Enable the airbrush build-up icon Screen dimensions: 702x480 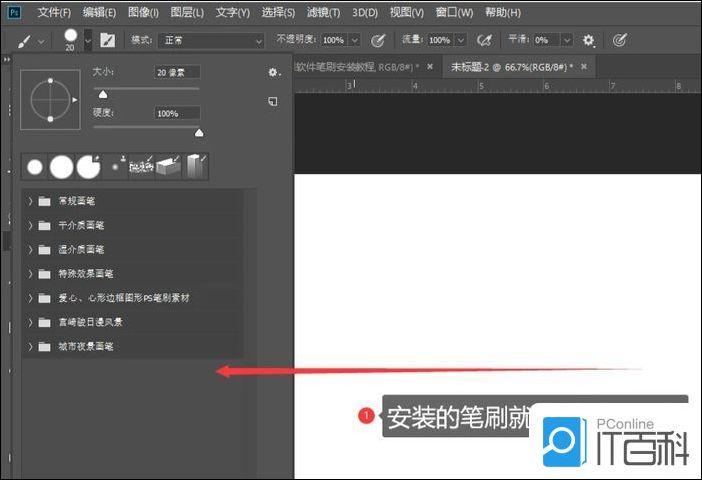coord(484,41)
